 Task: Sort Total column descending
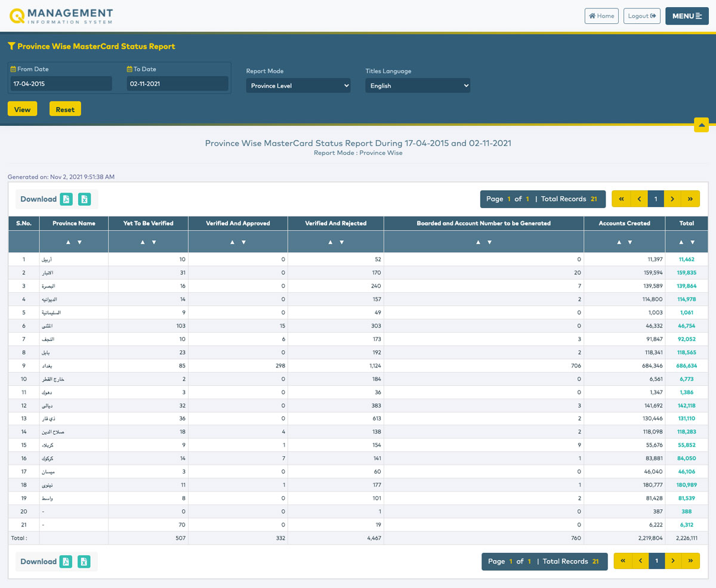pyautogui.click(x=692, y=242)
